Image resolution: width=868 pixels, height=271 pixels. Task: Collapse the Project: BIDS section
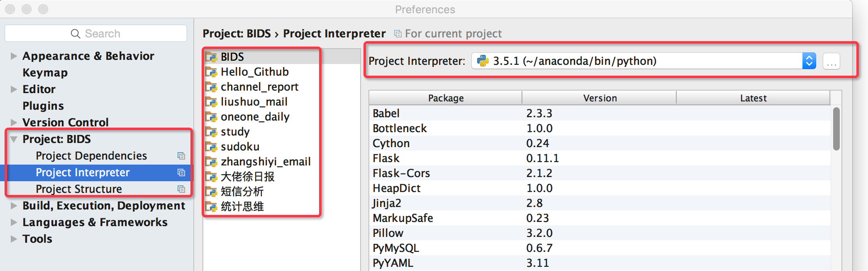(x=14, y=139)
